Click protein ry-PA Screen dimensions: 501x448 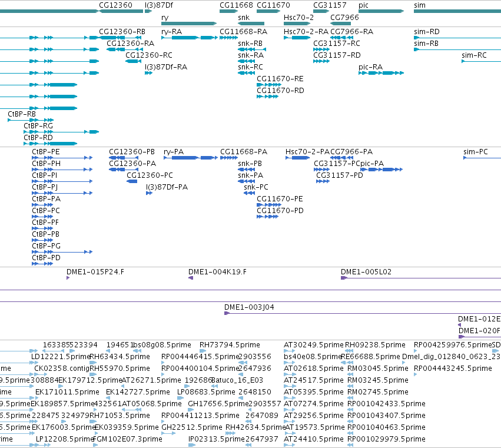(174, 152)
